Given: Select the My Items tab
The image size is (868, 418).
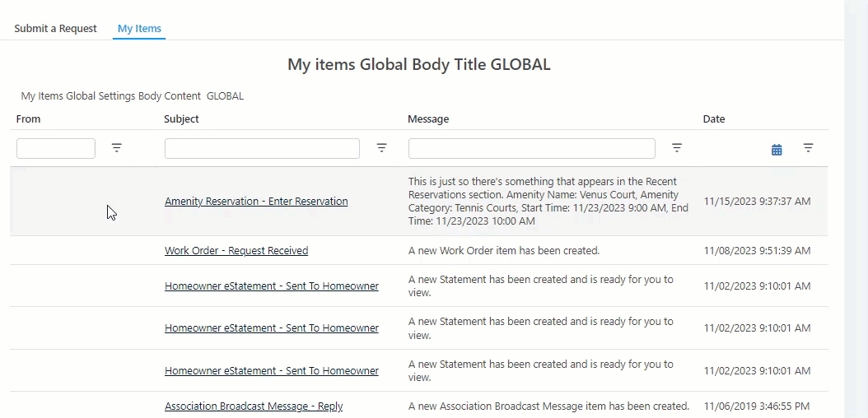Looking at the screenshot, I should coord(139,28).
